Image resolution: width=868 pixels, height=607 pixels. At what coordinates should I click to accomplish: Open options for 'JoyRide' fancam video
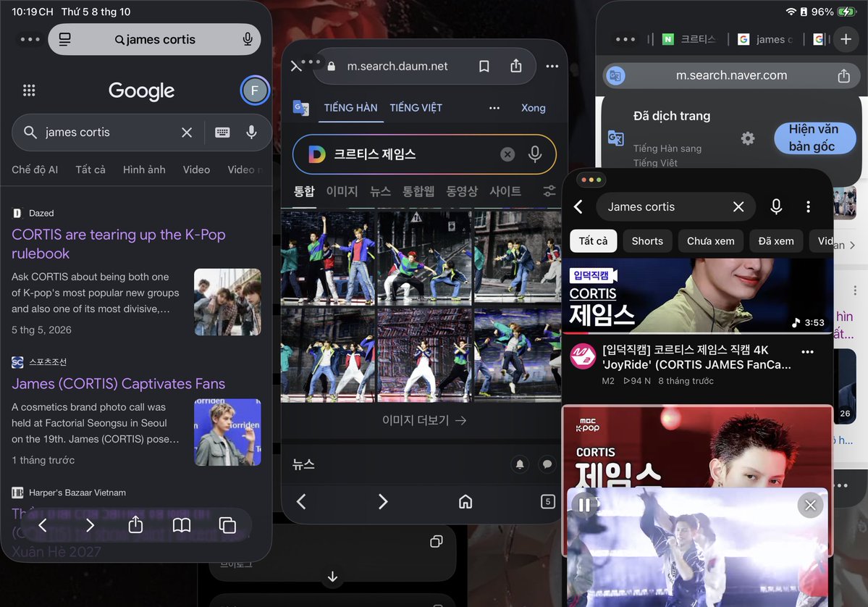[808, 352]
